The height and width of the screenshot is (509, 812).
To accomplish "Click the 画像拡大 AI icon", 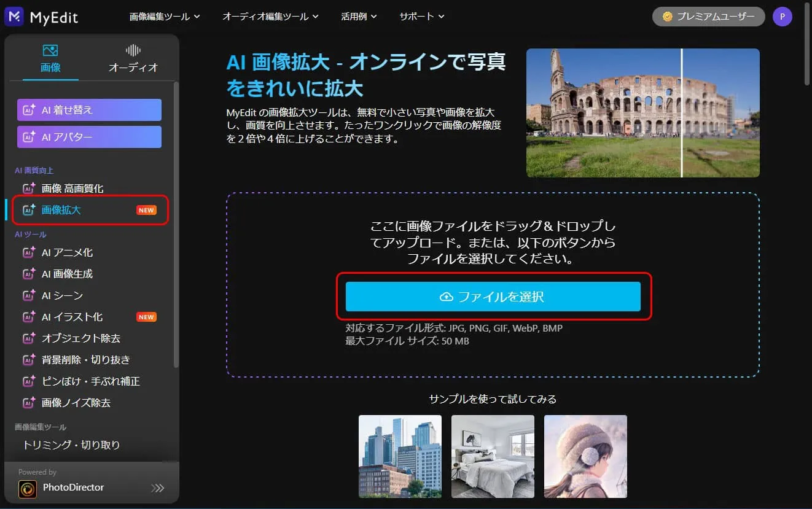I will tap(29, 210).
